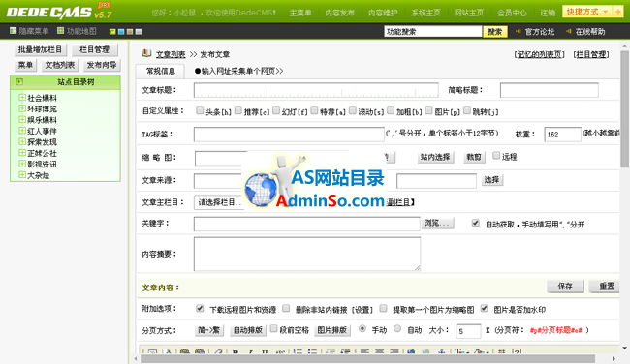630x364 pixels.
Task: Click the 内容摘要 text area
Action: point(307,254)
